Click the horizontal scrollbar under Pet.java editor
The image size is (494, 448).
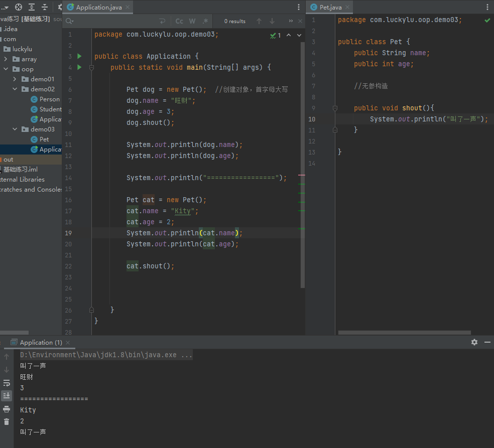pyautogui.click(x=404, y=333)
